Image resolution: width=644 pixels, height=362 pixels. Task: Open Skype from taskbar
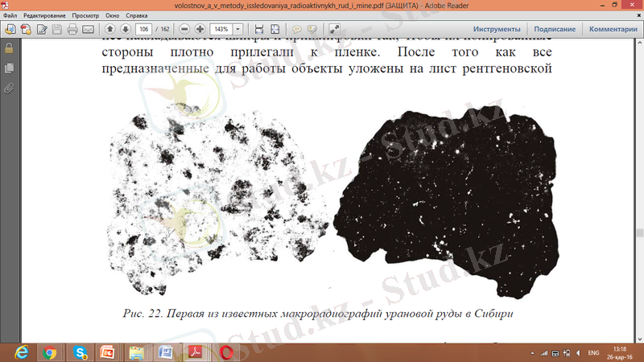(80, 352)
